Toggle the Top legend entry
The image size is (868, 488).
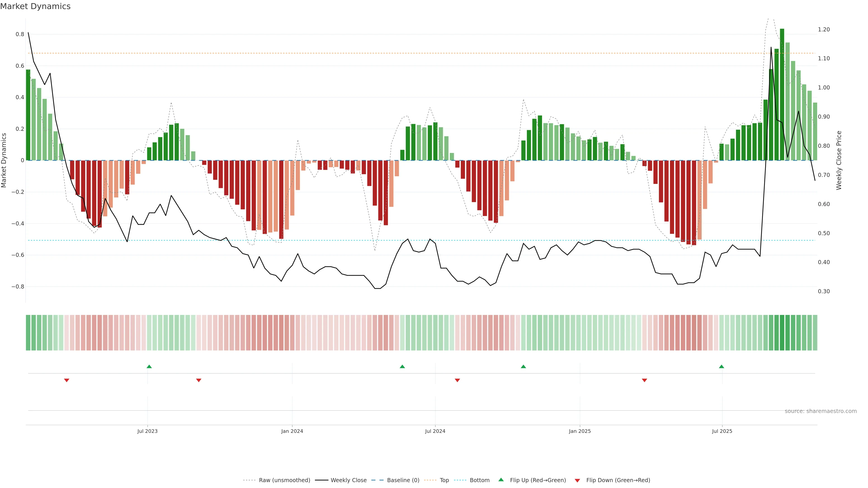pos(444,480)
